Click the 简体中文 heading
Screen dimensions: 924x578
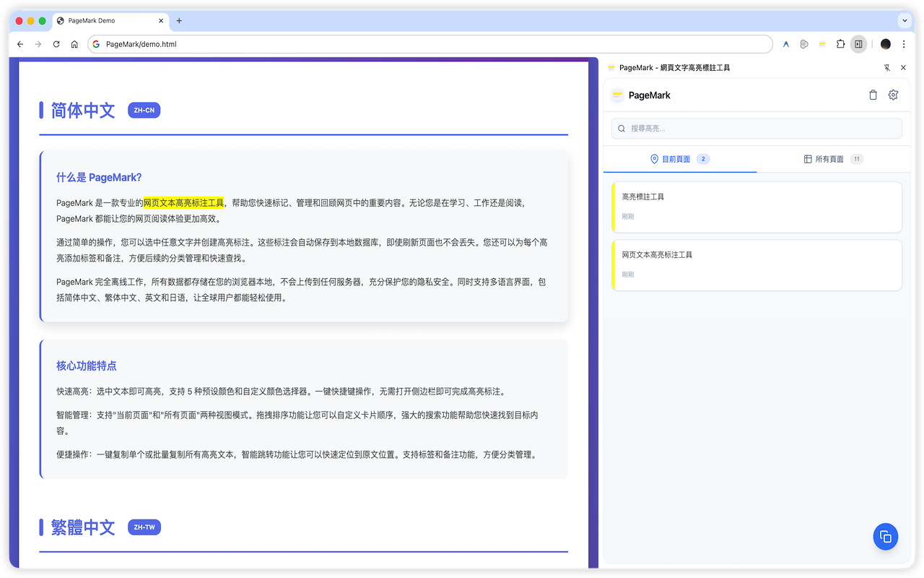[x=83, y=111]
